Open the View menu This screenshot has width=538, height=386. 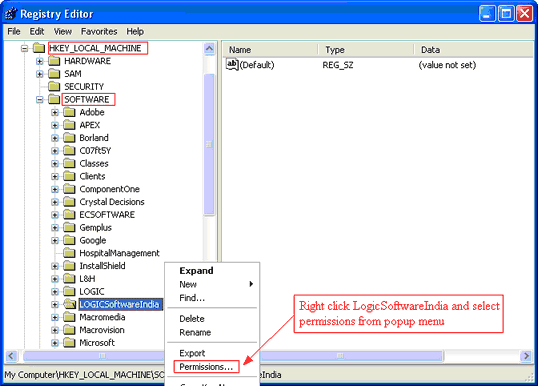point(63,32)
